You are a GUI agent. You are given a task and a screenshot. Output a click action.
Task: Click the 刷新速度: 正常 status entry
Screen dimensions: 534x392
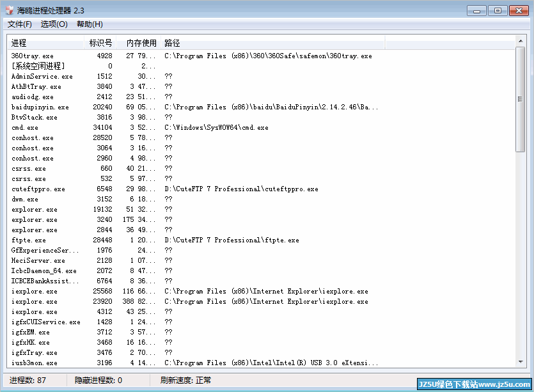click(185, 380)
